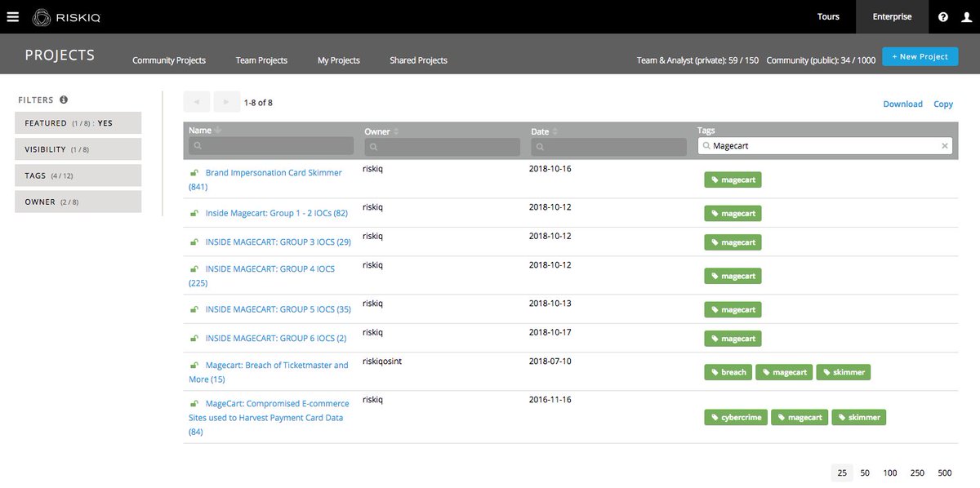
Task: Click lock icon for Brand Impersonation Card Skimmer
Action: coord(194,173)
